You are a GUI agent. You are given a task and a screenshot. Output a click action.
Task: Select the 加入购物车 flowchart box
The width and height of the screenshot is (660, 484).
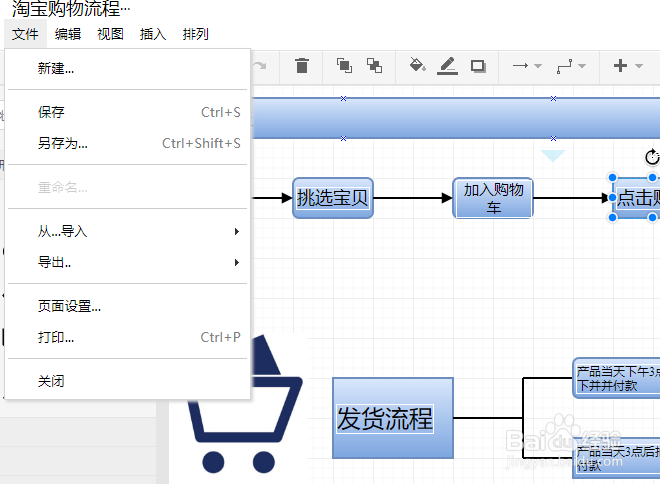pos(493,198)
